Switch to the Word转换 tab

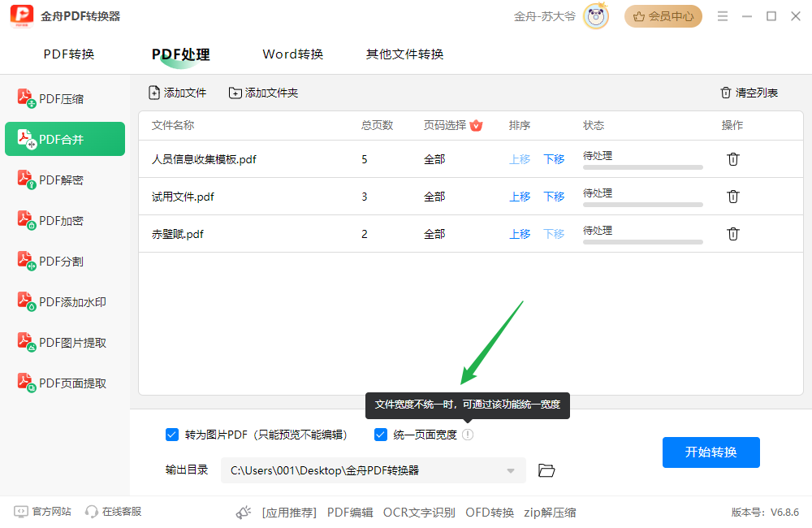pyautogui.click(x=293, y=54)
